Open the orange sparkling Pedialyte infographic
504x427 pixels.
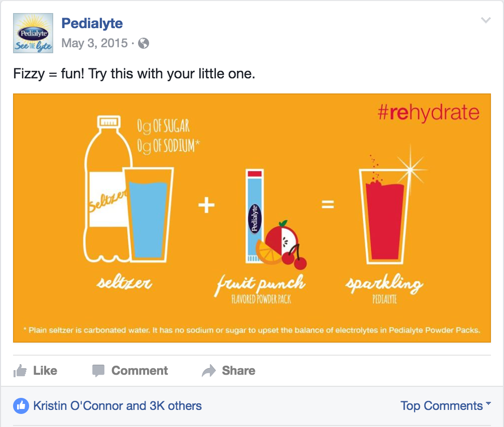pyautogui.click(x=252, y=218)
